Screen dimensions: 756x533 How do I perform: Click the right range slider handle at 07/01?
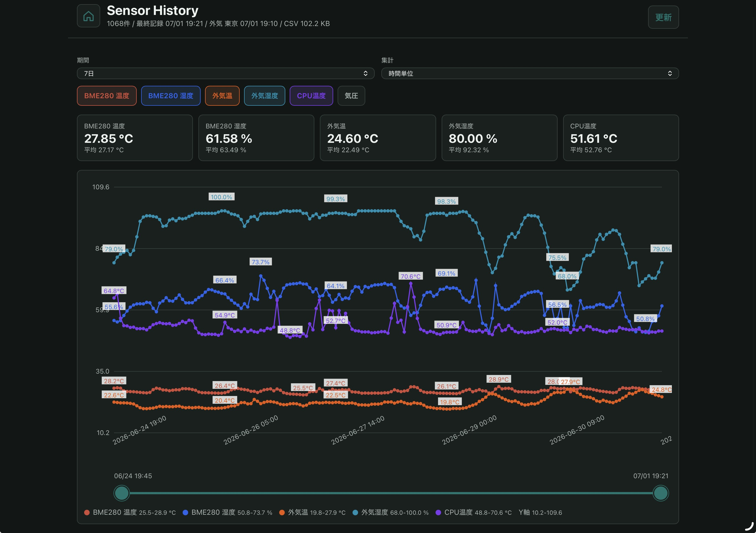[661, 493]
